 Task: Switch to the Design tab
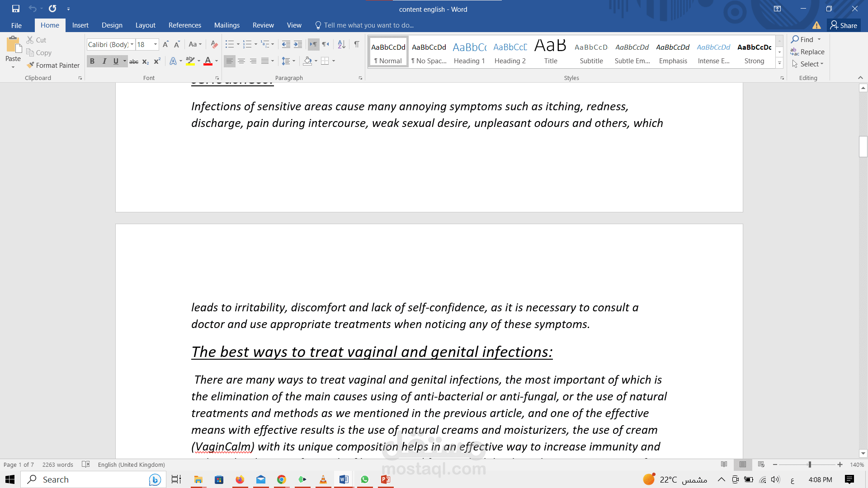pos(112,25)
